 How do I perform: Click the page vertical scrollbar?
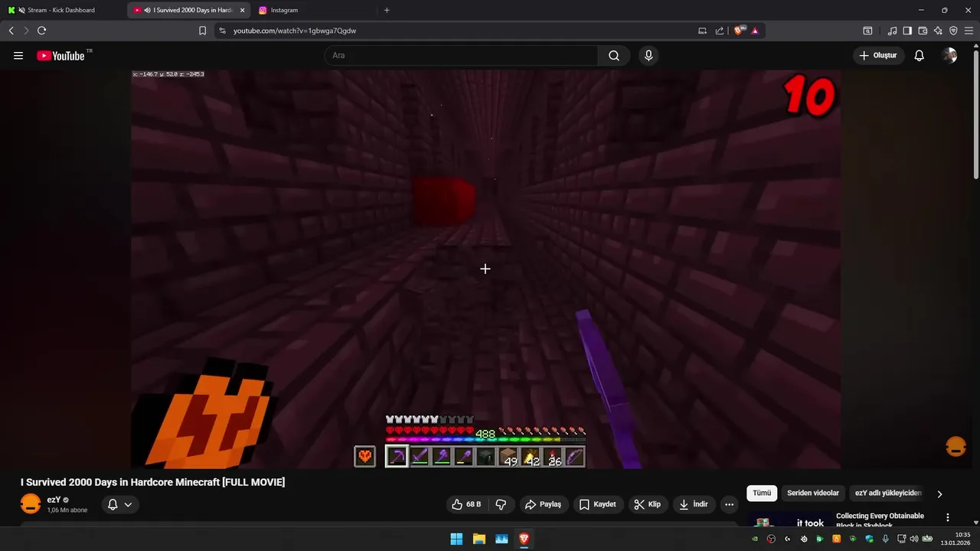coord(975,115)
